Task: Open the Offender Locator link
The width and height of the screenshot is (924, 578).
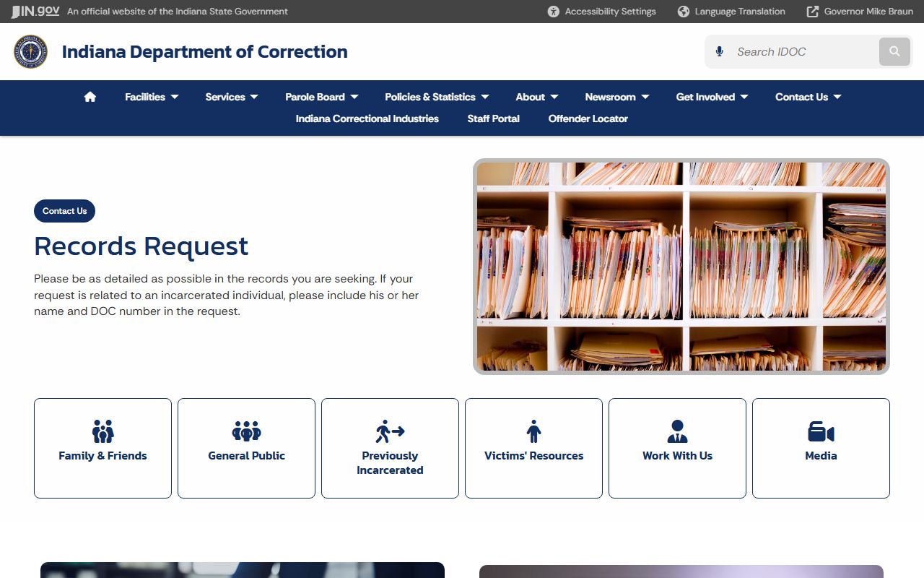Action: click(x=588, y=118)
